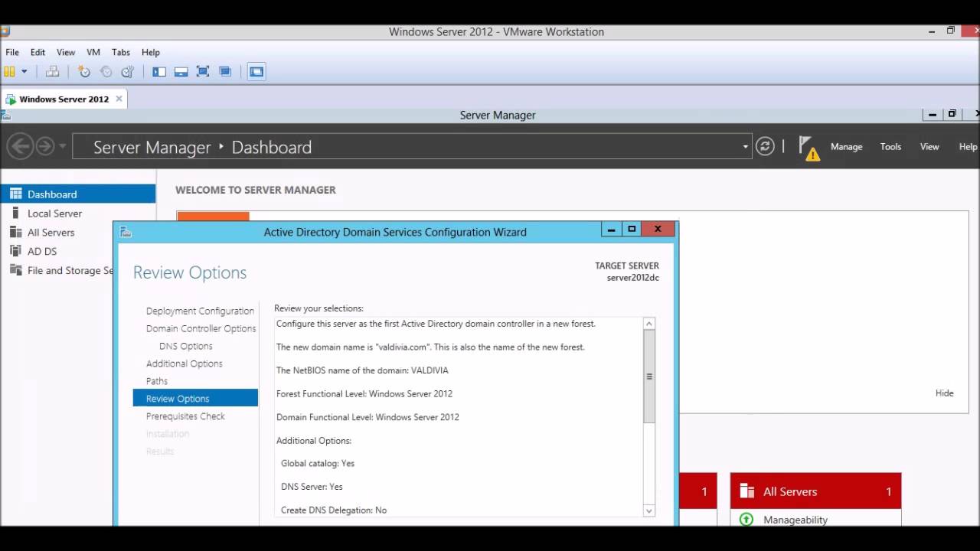Click the revert to snapshot icon

coord(106,71)
